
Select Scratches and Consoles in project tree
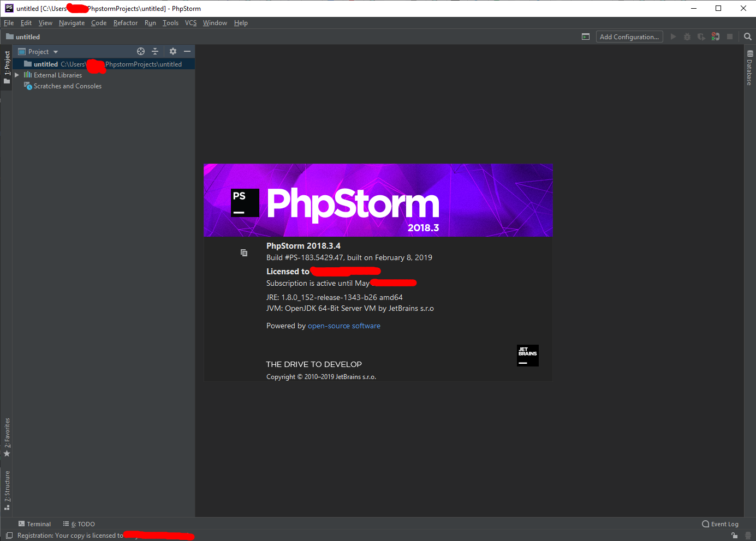tap(68, 86)
